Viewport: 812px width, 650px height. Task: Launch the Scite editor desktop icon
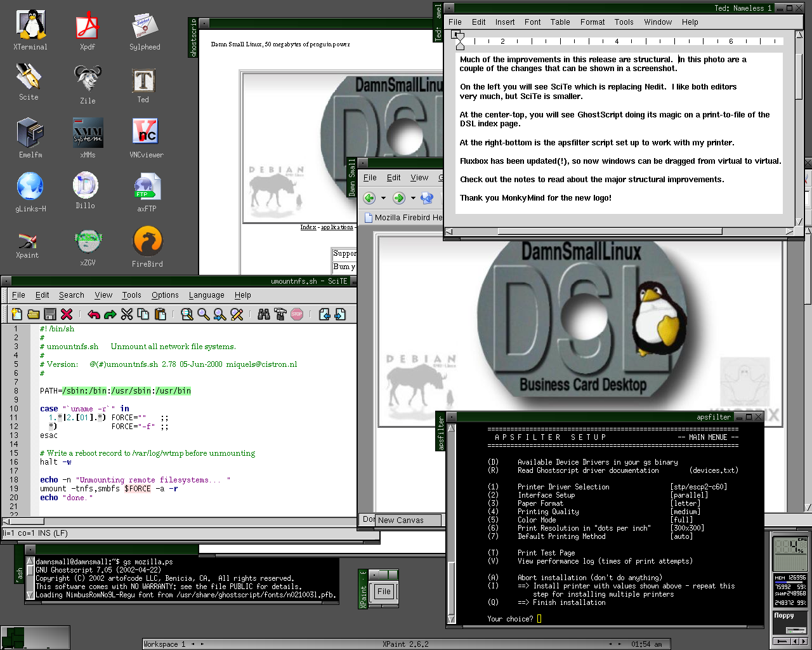[29, 81]
